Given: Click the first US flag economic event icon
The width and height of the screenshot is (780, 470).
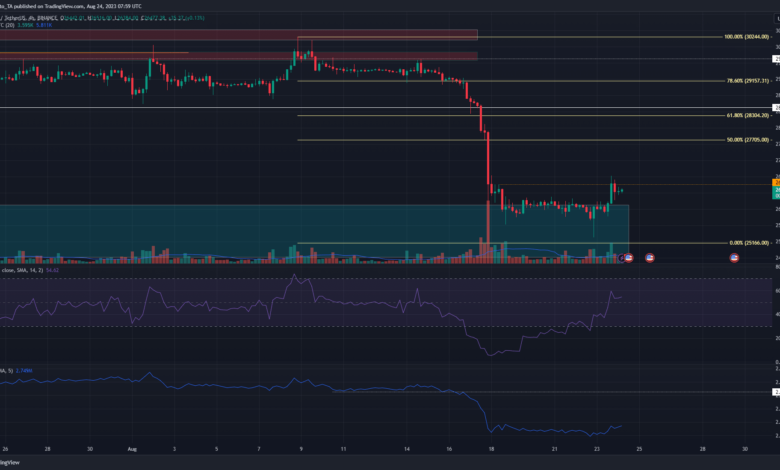Looking at the screenshot, I should pos(629,257).
